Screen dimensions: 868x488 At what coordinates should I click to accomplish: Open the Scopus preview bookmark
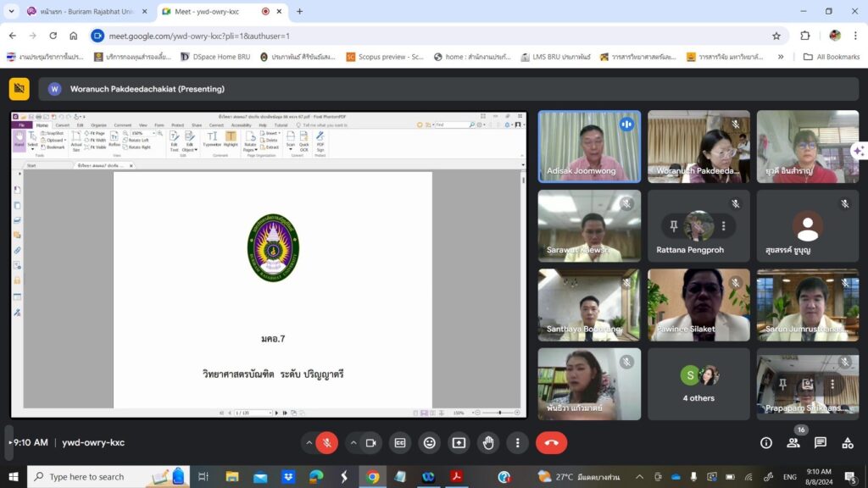(x=385, y=57)
